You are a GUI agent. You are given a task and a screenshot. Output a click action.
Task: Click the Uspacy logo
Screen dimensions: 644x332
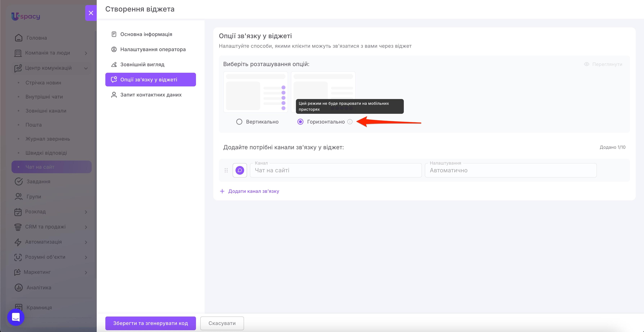pyautogui.click(x=26, y=16)
